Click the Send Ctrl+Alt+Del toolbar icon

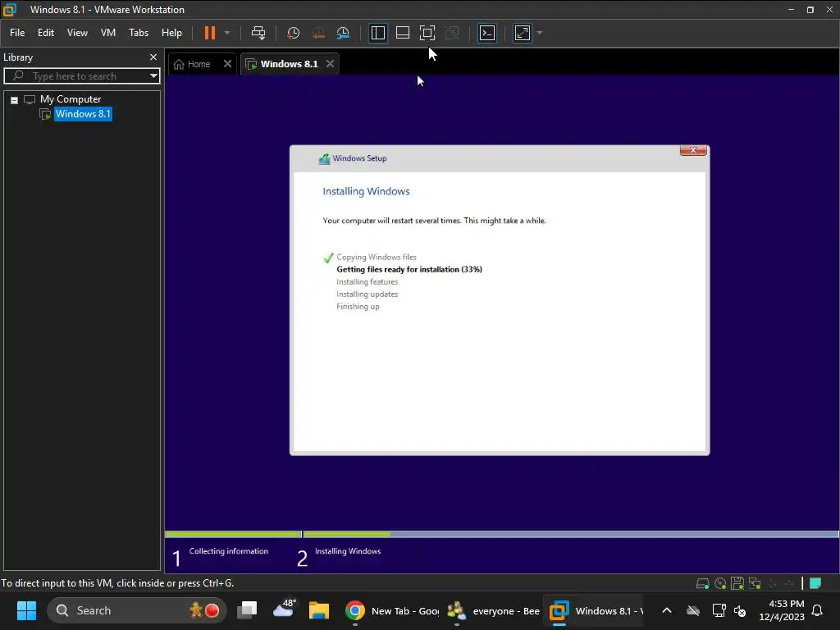pos(258,33)
